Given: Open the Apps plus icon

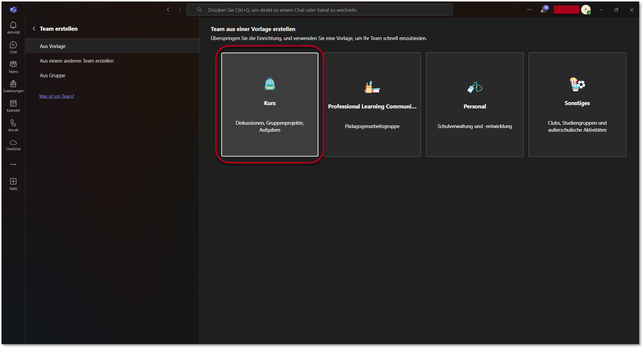Looking at the screenshot, I should click(x=13, y=183).
